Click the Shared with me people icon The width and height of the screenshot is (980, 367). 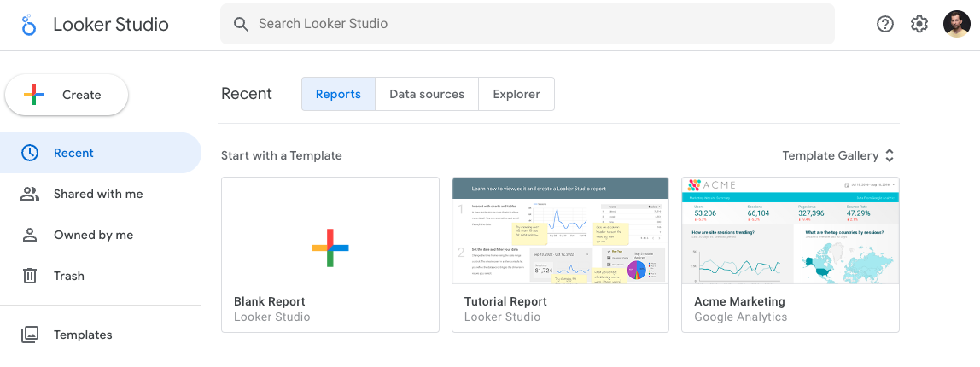30,194
